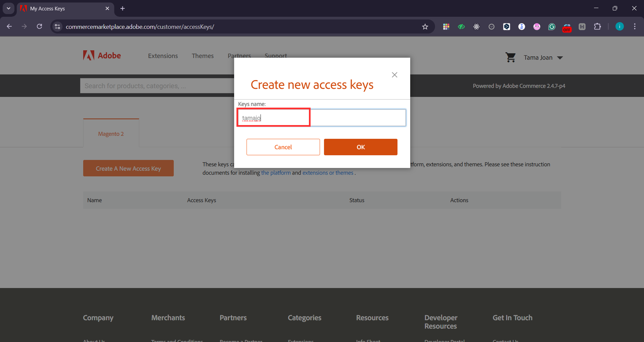
Task: Restore down the browser window
Action: 615,8
